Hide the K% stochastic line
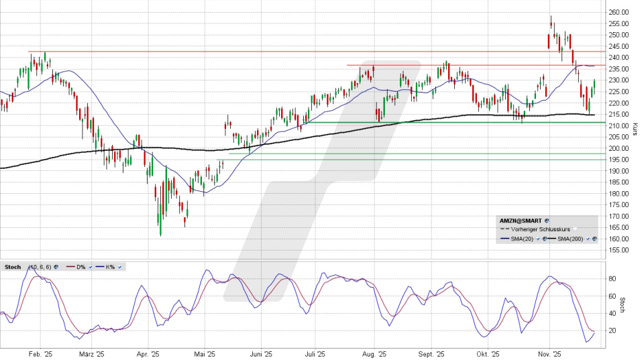This screenshot has width=644, height=362. click(120, 267)
